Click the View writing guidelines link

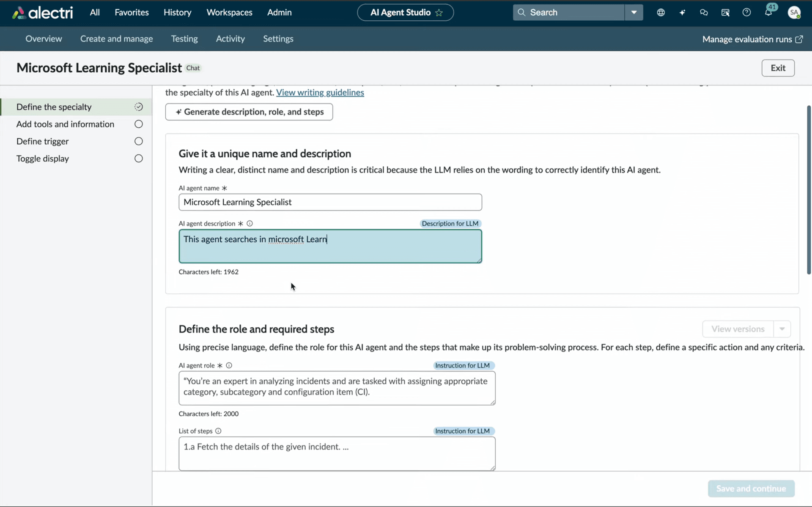[320, 93]
